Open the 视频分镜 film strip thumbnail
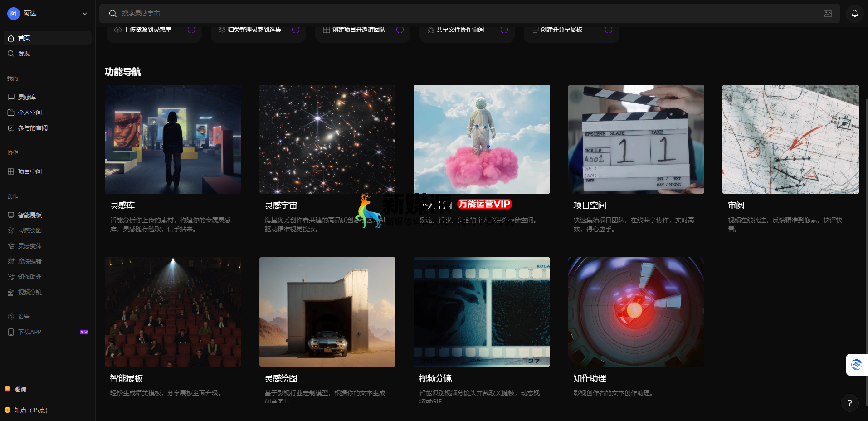 coord(482,312)
